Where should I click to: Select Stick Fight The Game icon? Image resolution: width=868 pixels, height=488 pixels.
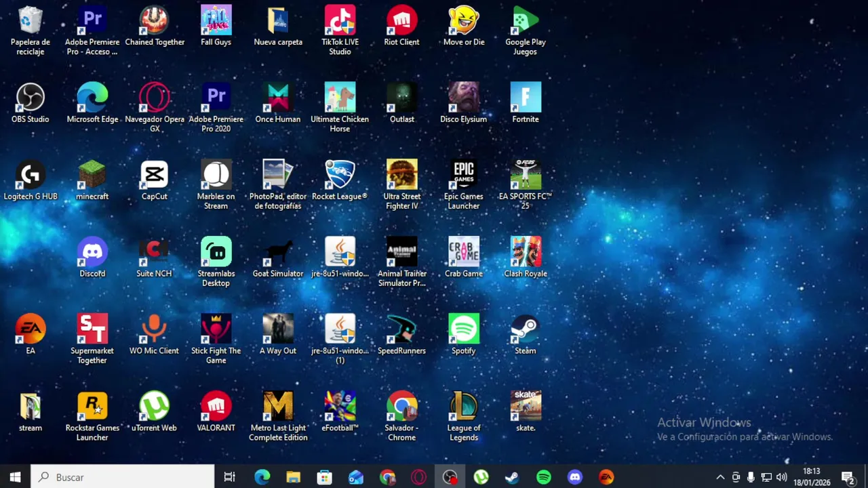coord(216,340)
